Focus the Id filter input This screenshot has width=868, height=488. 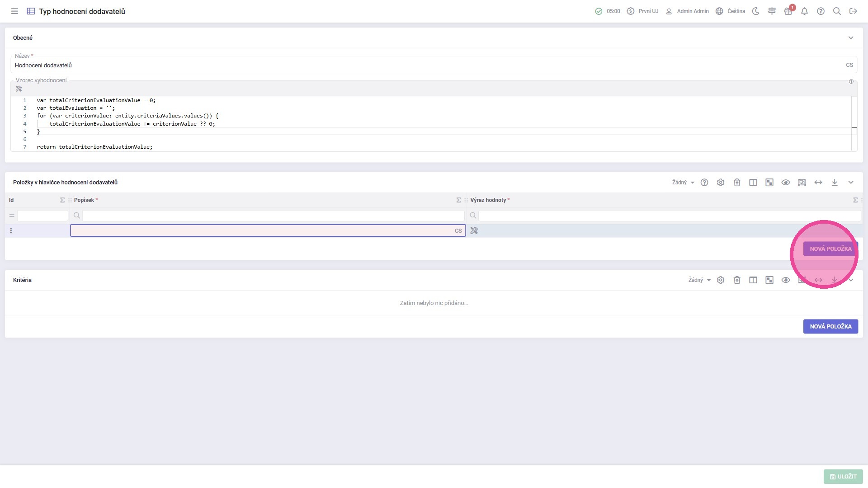42,216
